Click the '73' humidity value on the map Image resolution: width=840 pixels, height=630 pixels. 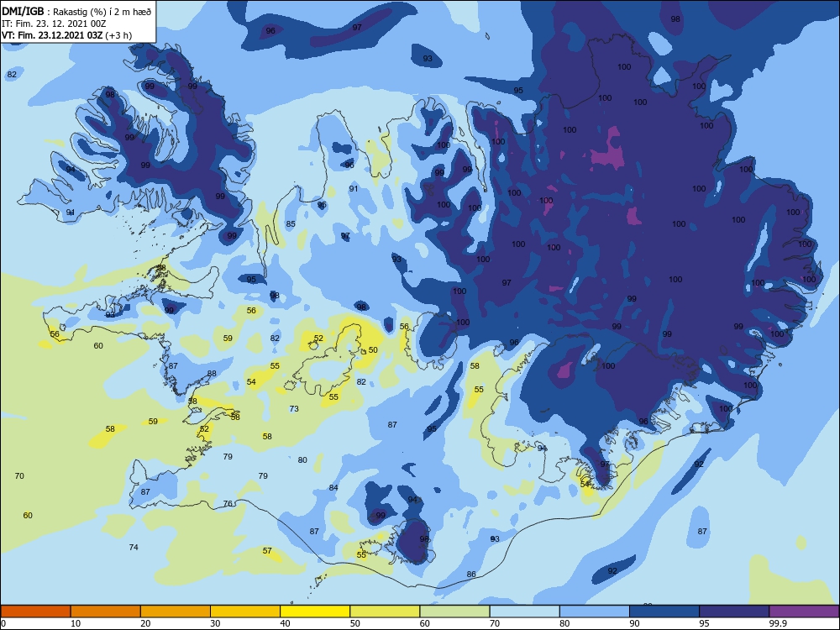pos(293,409)
